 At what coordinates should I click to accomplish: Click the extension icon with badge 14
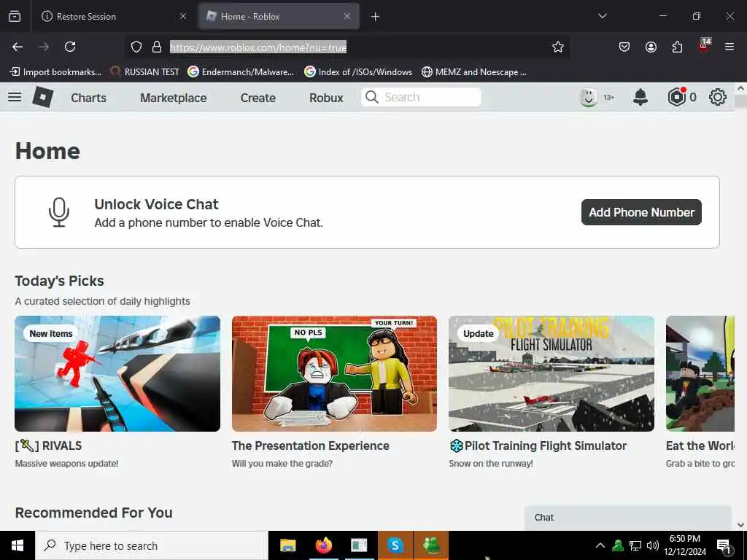(x=704, y=46)
